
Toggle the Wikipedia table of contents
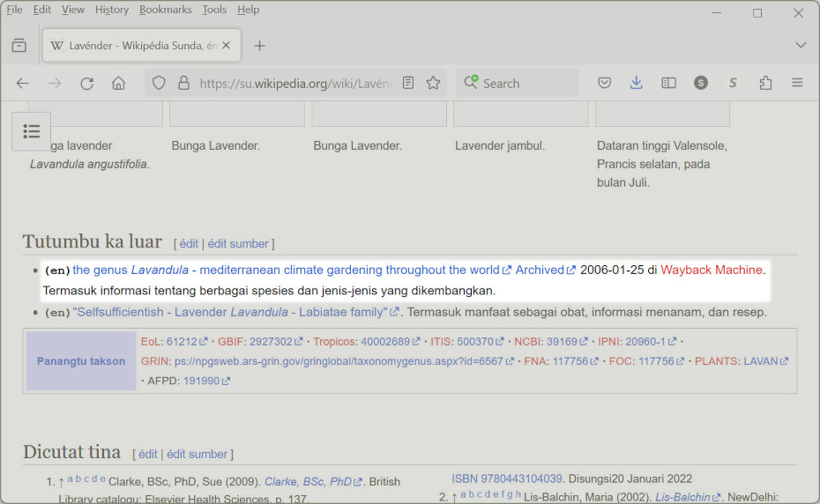pyautogui.click(x=32, y=131)
